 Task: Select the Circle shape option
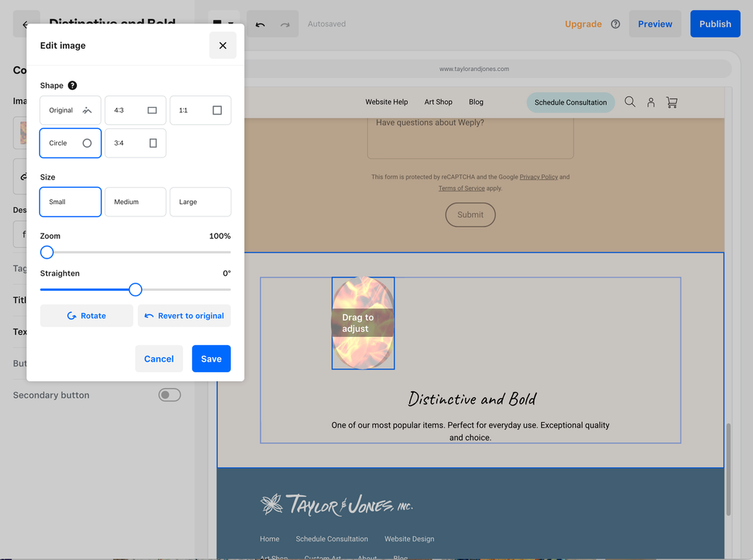pyautogui.click(x=70, y=143)
